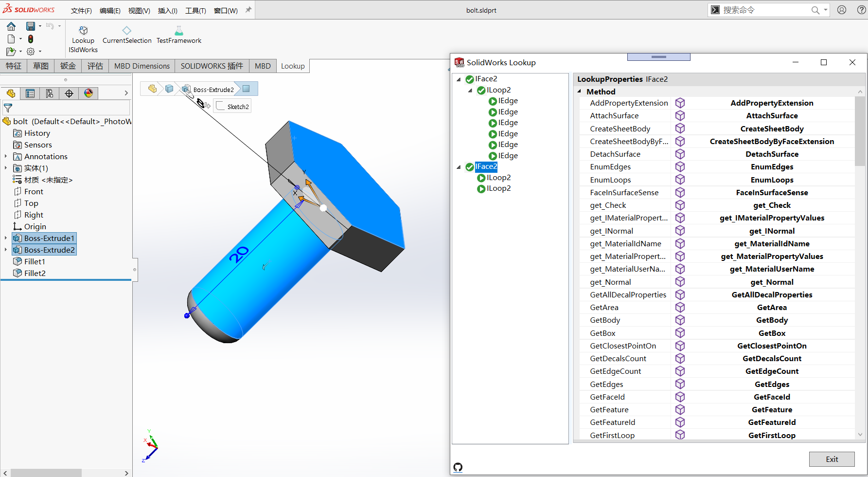Screen dimensions: 868x477
Task: Click the GitHub icon in Lookup window
Action: click(458, 467)
